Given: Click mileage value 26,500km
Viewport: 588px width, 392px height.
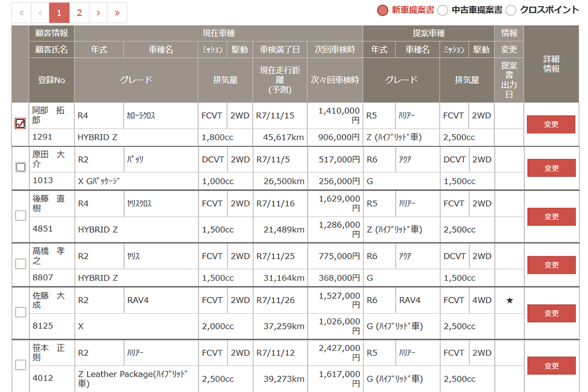Looking at the screenshot, I should (x=284, y=181).
